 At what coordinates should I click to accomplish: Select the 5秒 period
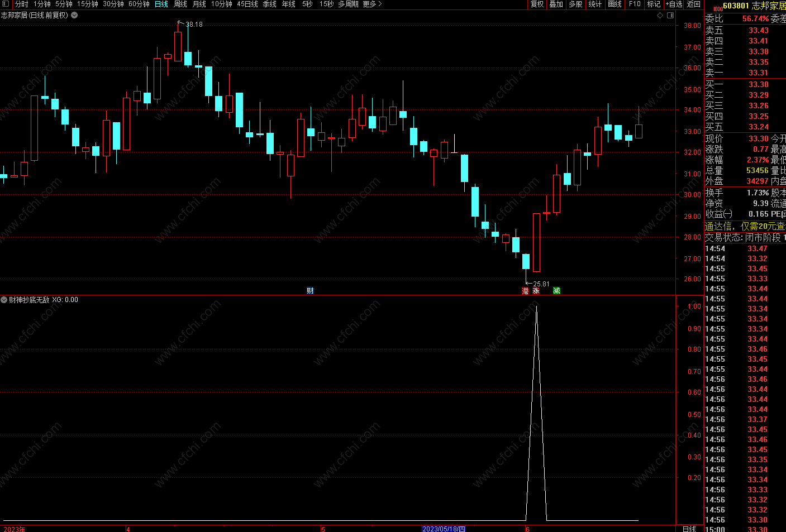[x=308, y=4]
